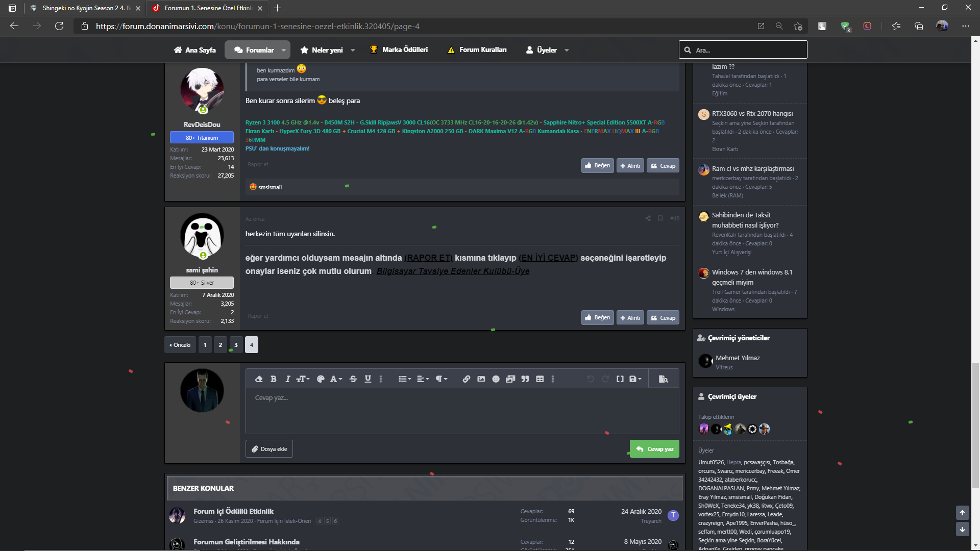Open the font size dropdown

click(303, 379)
